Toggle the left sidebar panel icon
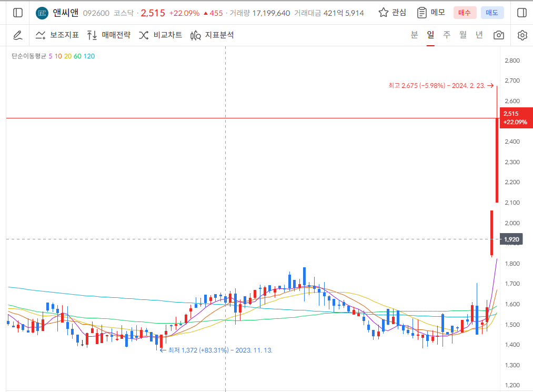The image size is (533, 392). pyautogui.click(x=18, y=13)
